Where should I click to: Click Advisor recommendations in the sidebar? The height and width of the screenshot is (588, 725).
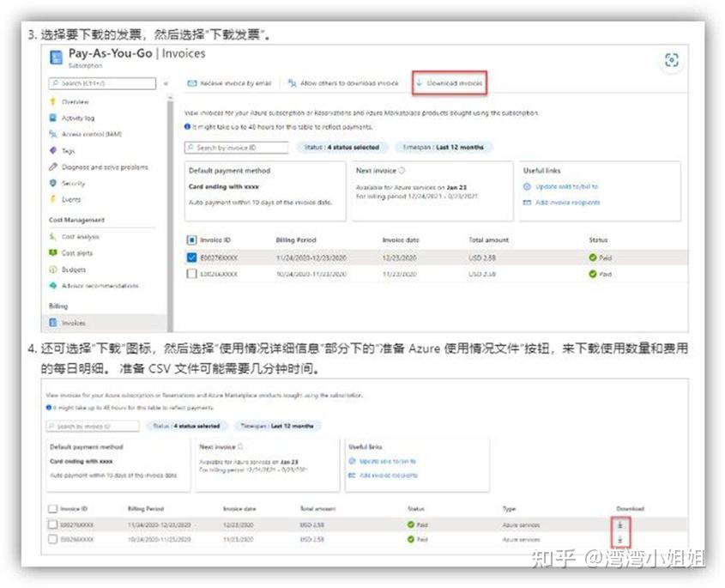pos(116,284)
